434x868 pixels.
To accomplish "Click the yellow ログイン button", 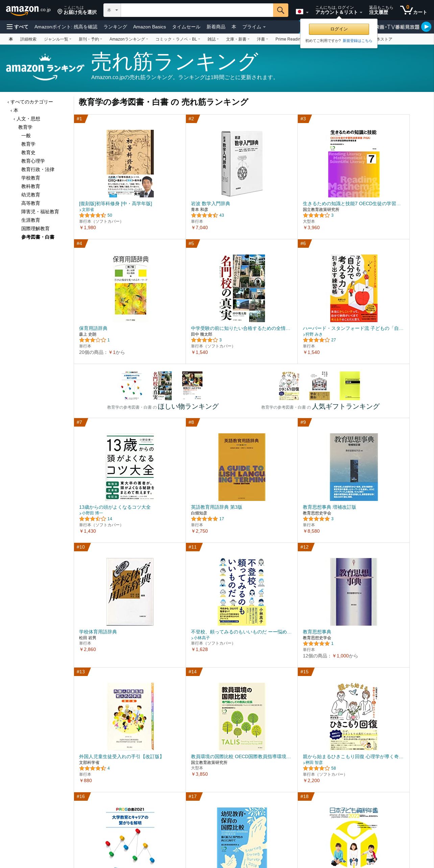I will tap(339, 29).
